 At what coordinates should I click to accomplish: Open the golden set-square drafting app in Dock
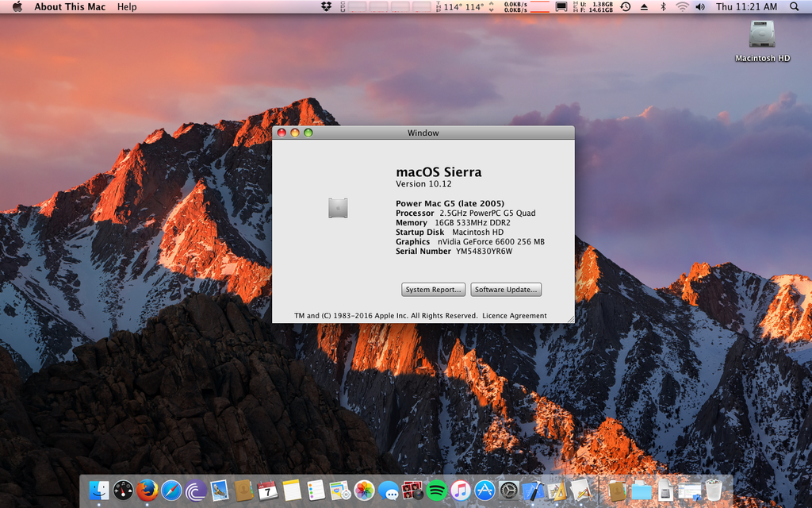[557, 490]
